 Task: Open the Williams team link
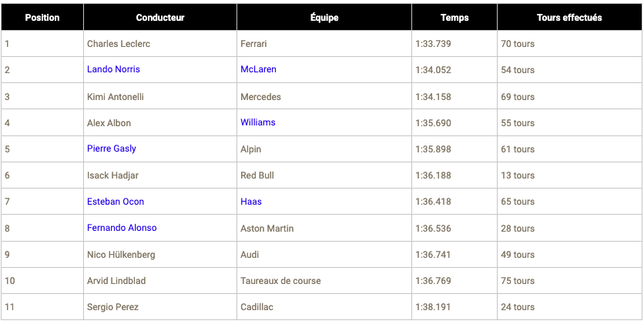point(257,122)
